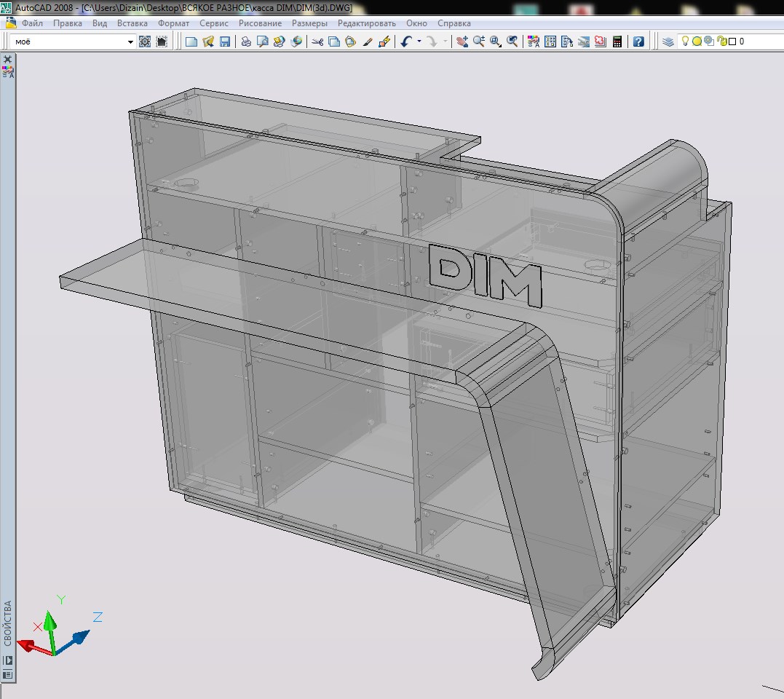Viewport: 784px width, 699px height.
Task: Activate the Zoom Realtime magnifier icon
Action: [478, 42]
